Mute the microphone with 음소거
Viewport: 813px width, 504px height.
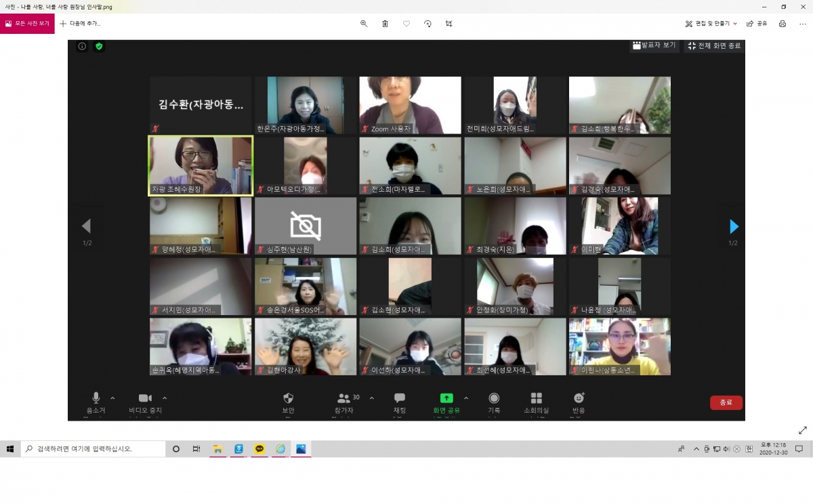pos(96,398)
